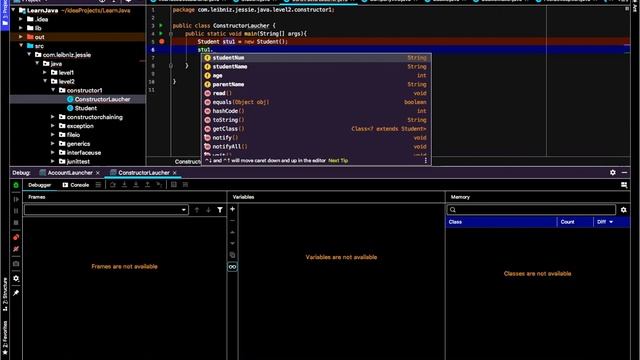The height and width of the screenshot is (360, 640).
Task: Hide the Debug tool window
Action: (x=624, y=173)
